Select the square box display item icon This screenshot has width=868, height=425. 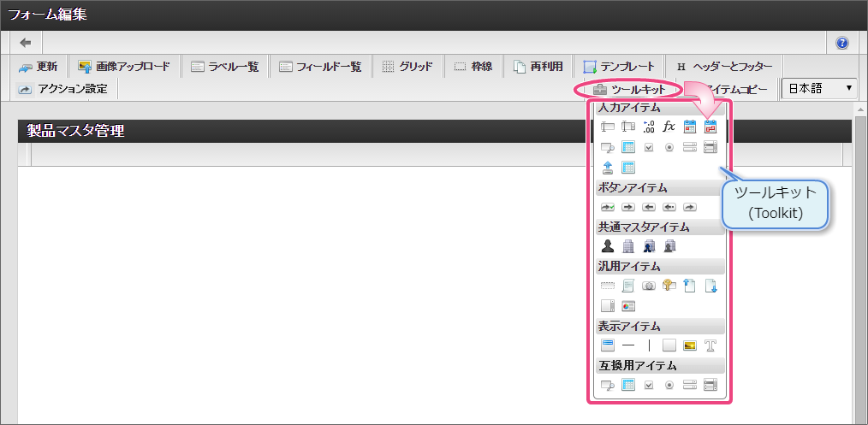[669, 345]
